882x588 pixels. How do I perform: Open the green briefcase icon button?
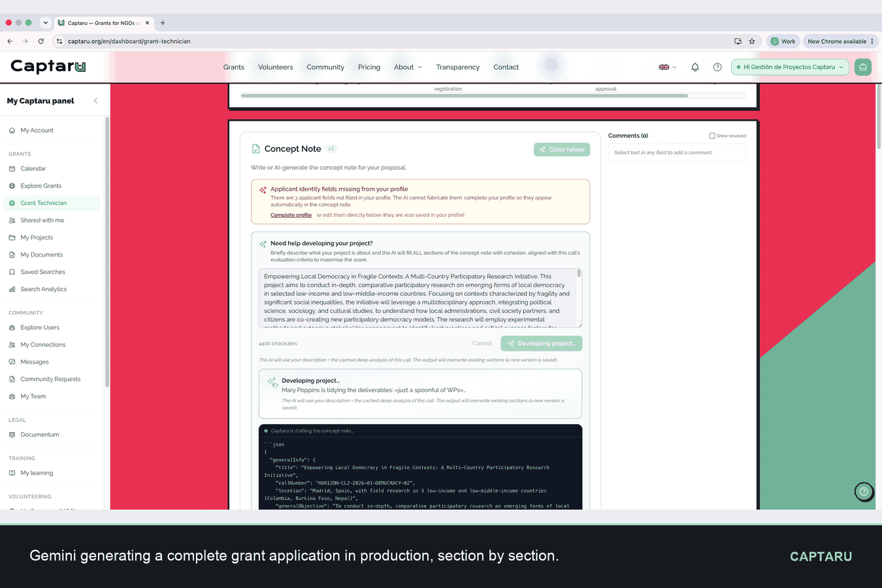pyautogui.click(x=863, y=67)
